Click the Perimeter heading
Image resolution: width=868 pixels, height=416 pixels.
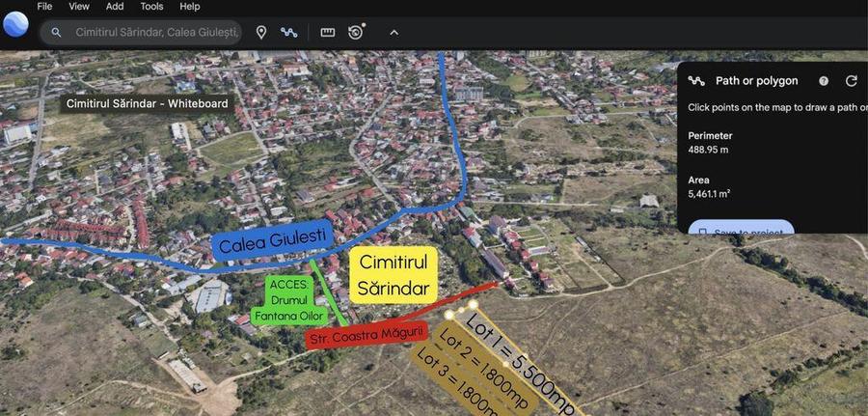pos(710,136)
